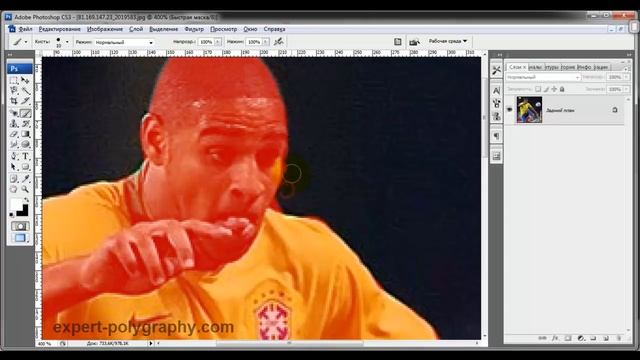Open the Просмотр menu
Screen dimensions: 640x360
click(223, 29)
